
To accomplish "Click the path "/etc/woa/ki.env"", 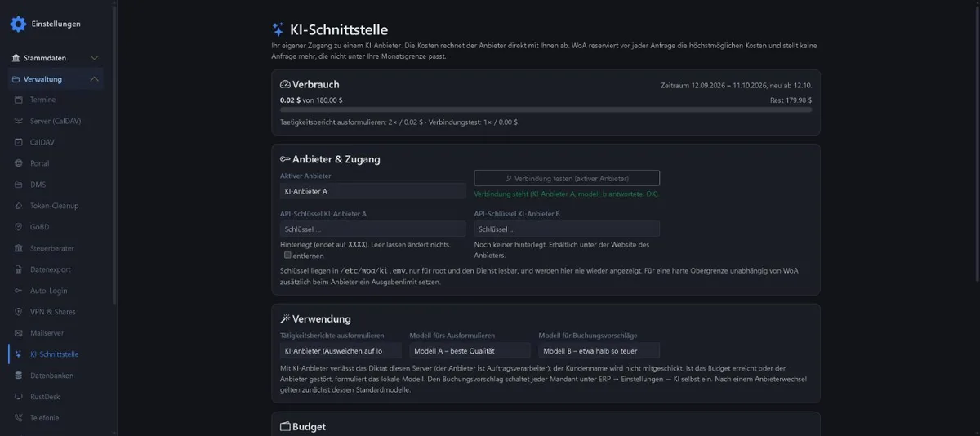I will [374, 270].
